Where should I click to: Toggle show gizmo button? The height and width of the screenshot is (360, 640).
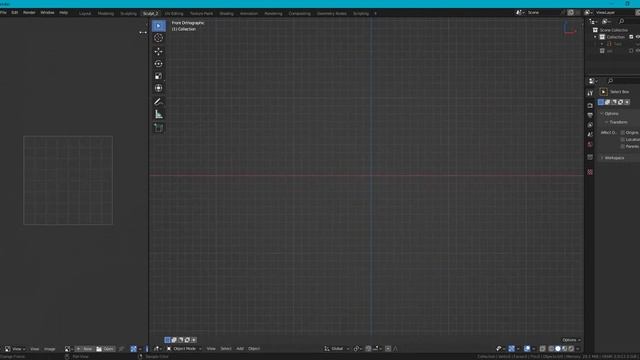point(511,349)
